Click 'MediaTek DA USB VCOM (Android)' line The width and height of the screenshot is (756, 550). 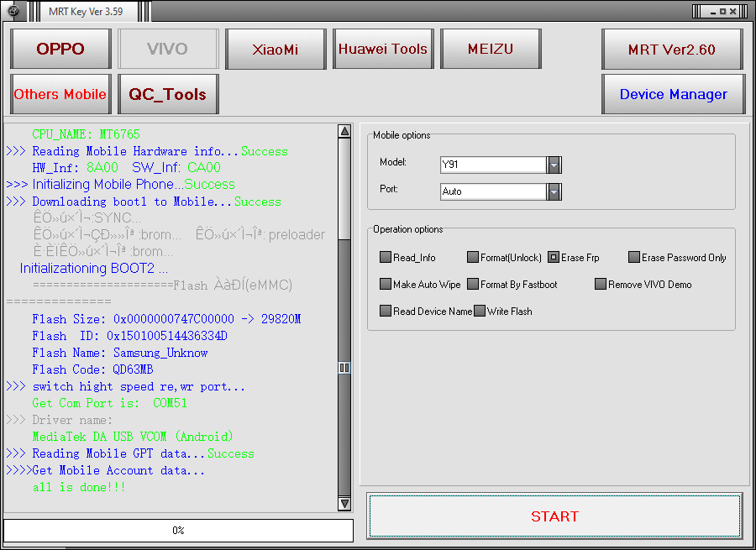tap(133, 437)
